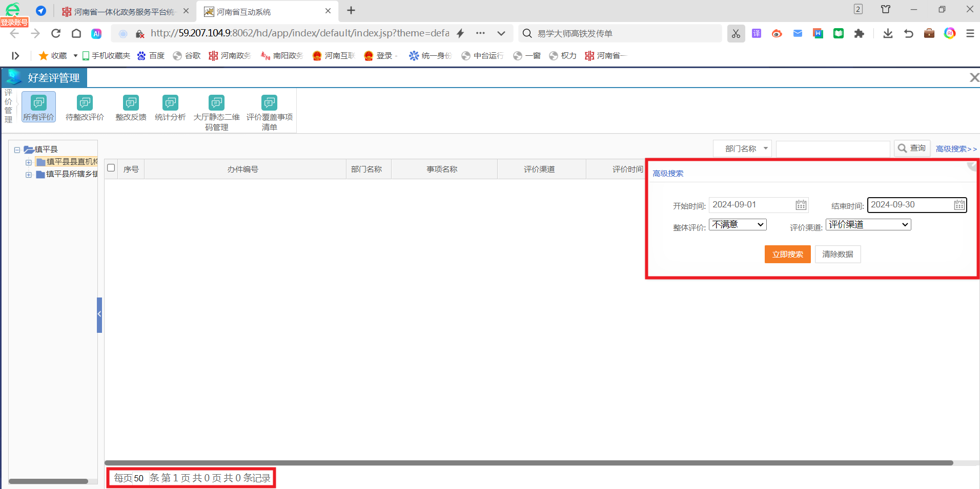Viewport: 980px width, 489px height.
Task: Close the 好差评管理 panel with X
Action: click(974, 77)
